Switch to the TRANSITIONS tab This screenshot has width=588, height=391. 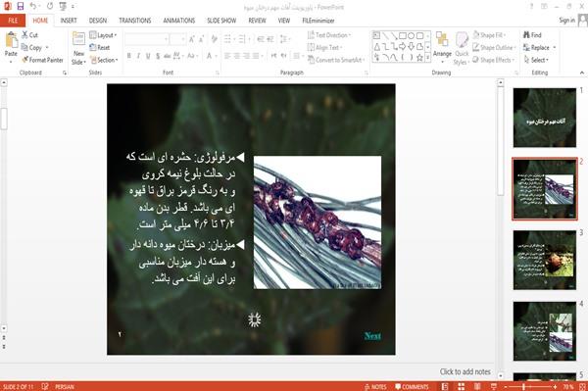[135, 21]
